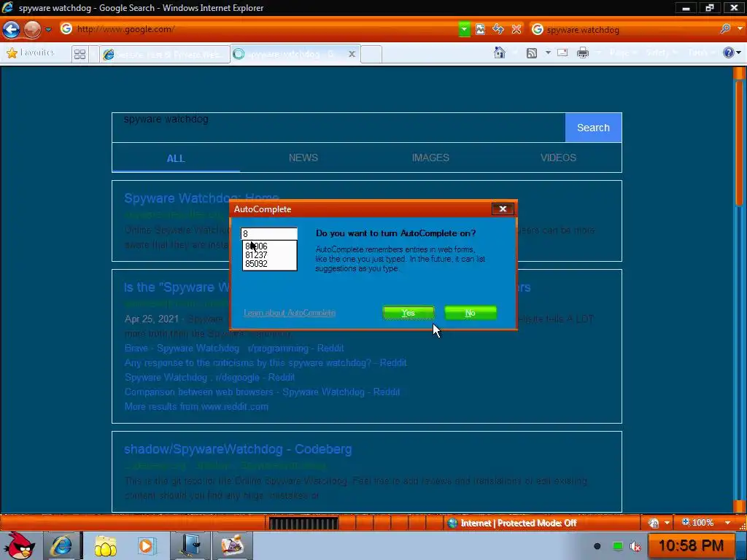Image resolution: width=747 pixels, height=560 pixels.
Task: Select the IMAGES results tab
Action: coord(430,157)
